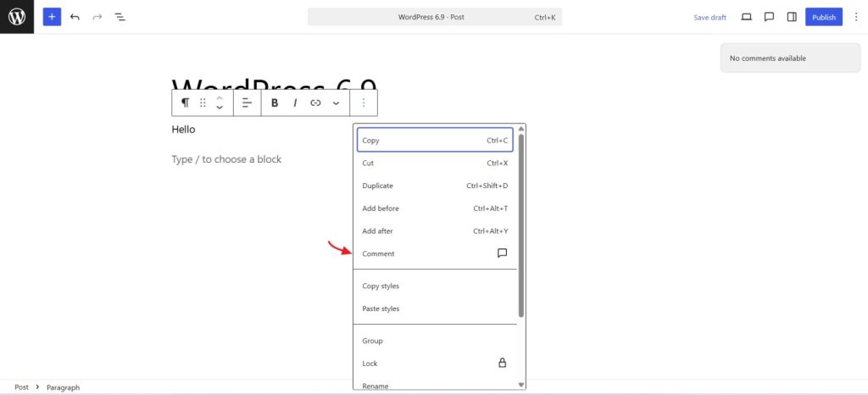The height and width of the screenshot is (395, 868).
Task: Toggle italic formatting
Action: 295,103
